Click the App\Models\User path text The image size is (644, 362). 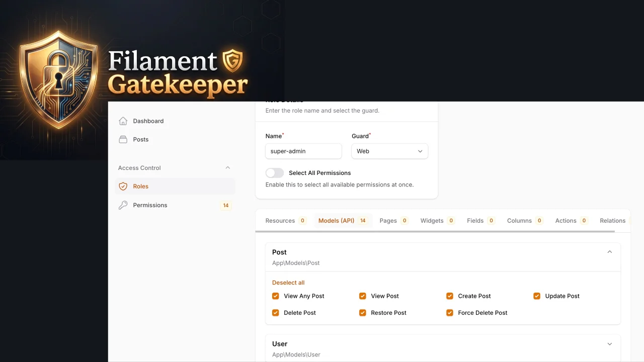click(x=296, y=354)
